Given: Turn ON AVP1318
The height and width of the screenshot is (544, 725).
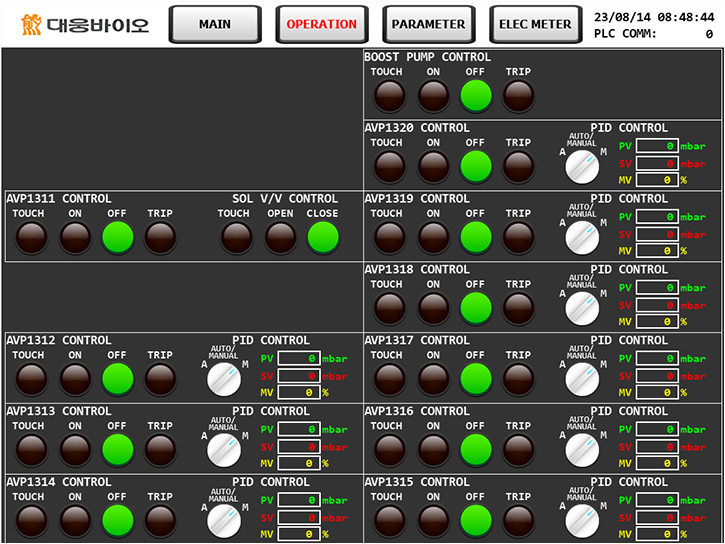Looking at the screenshot, I should click(x=433, y=308).
